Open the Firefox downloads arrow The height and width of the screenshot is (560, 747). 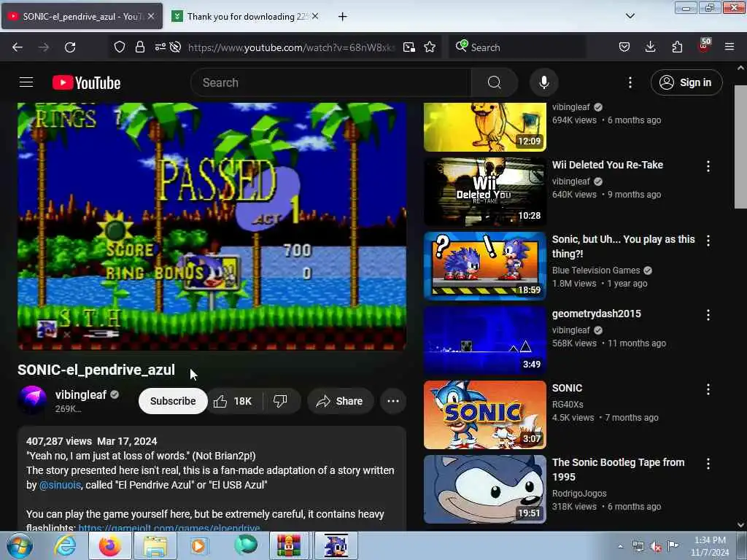click(650, 47)
